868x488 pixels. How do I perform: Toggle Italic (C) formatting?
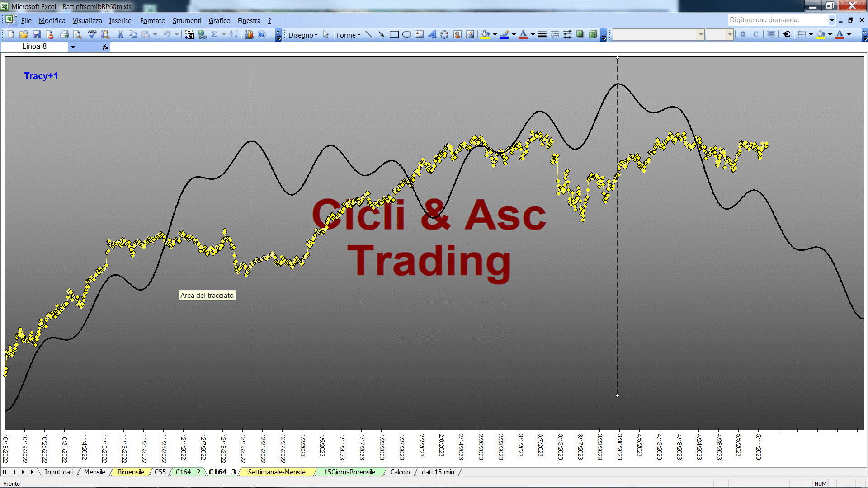click(x=755, y=35)
